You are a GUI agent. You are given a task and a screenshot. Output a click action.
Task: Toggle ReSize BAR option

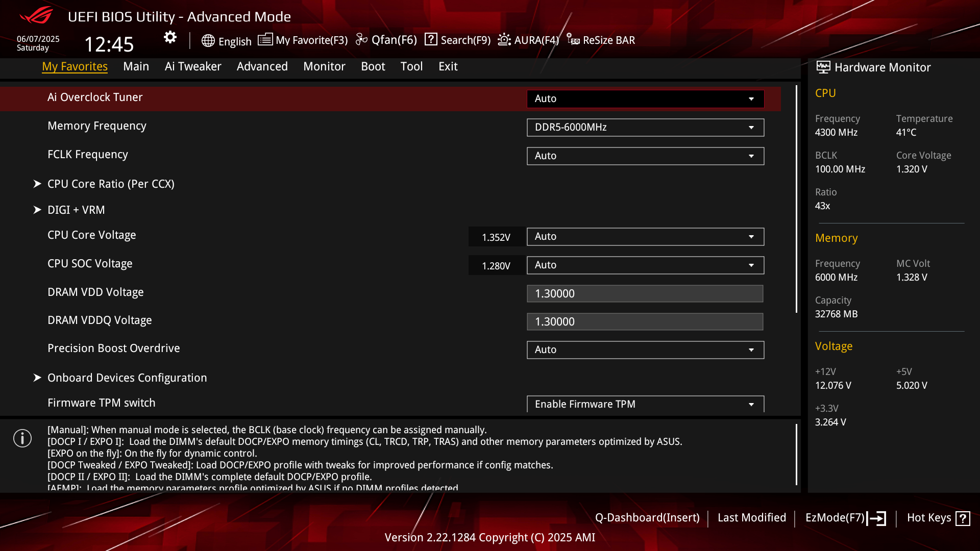click(x=609, y=40)
